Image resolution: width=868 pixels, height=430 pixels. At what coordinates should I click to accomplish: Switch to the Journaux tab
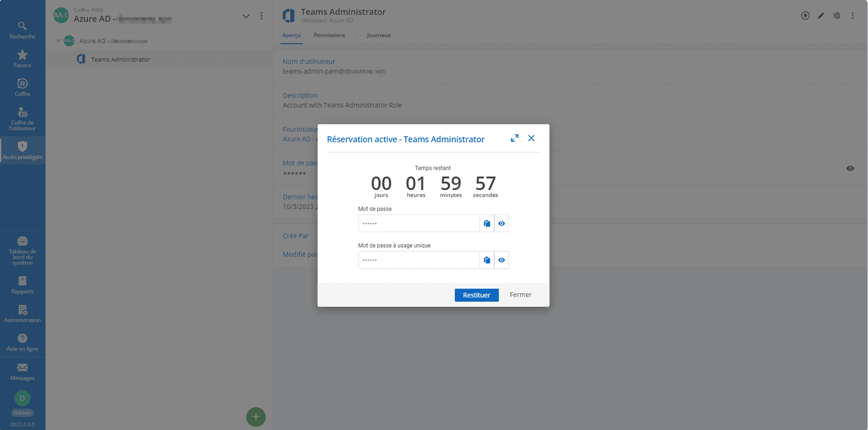pyautogui.click(x=379, y=35)
